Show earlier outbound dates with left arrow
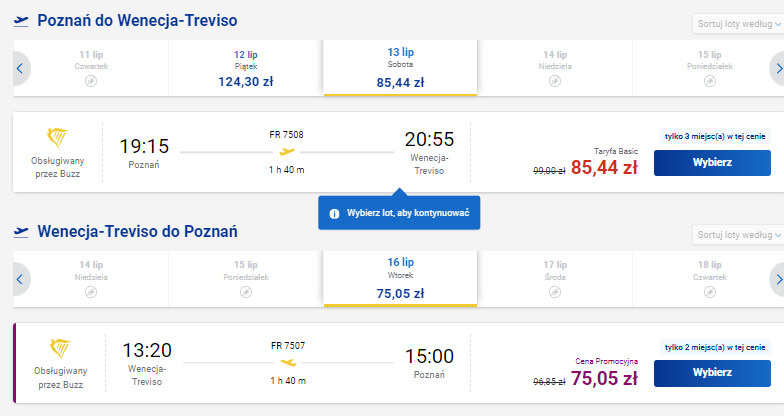Screen dimensions: 784x416 tap(20, 68)
